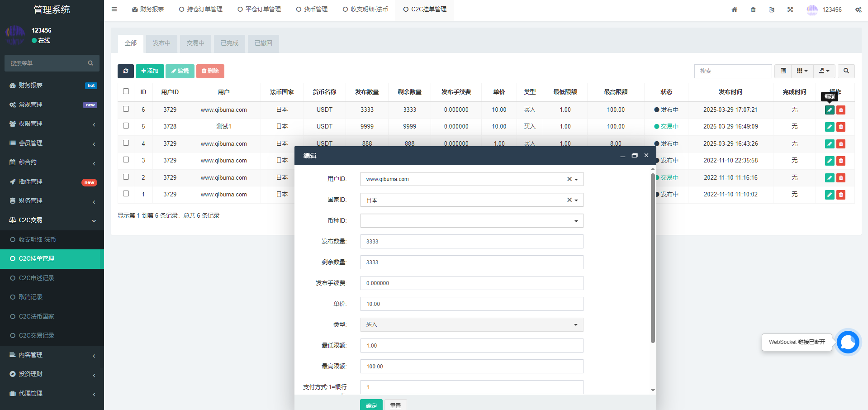Tick the select-all checkbox in table header

126,91
